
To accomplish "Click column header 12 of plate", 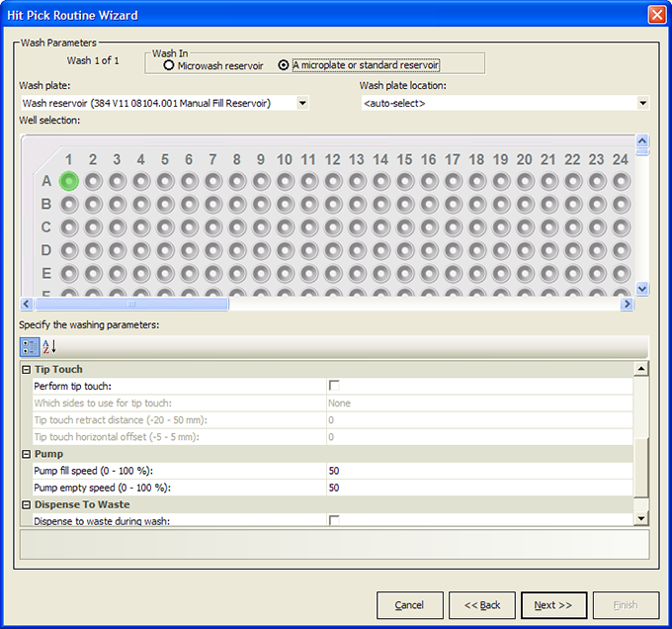I will click(x=333, y=159).
